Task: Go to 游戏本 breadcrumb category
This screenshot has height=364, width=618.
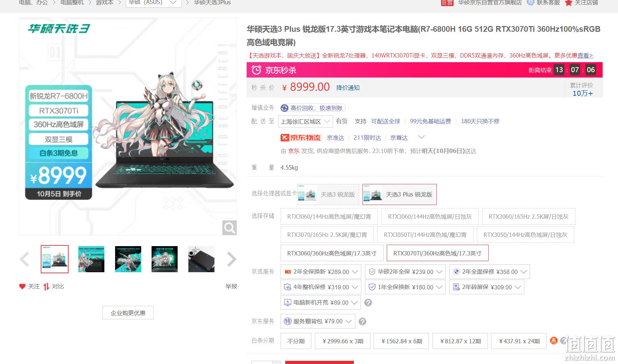Action: 105,3
